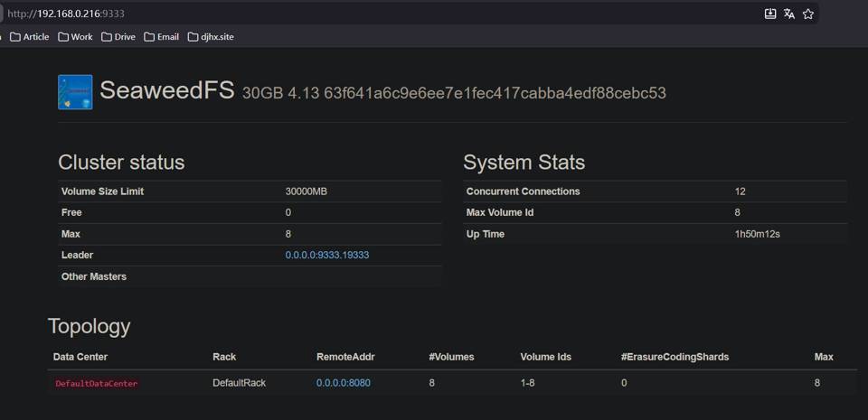The width and height of the screenshot is (868, 420).
Task: Click the Topology section heading
Action: [x=89, y=326]
